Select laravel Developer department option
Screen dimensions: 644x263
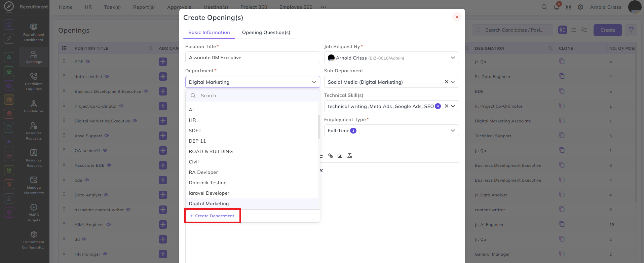(x=252, y=193)
